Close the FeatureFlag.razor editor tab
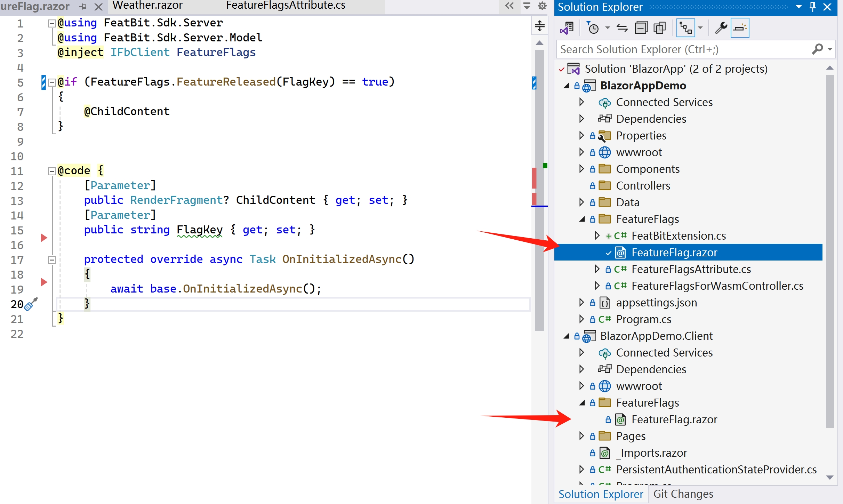 point(99,6)
